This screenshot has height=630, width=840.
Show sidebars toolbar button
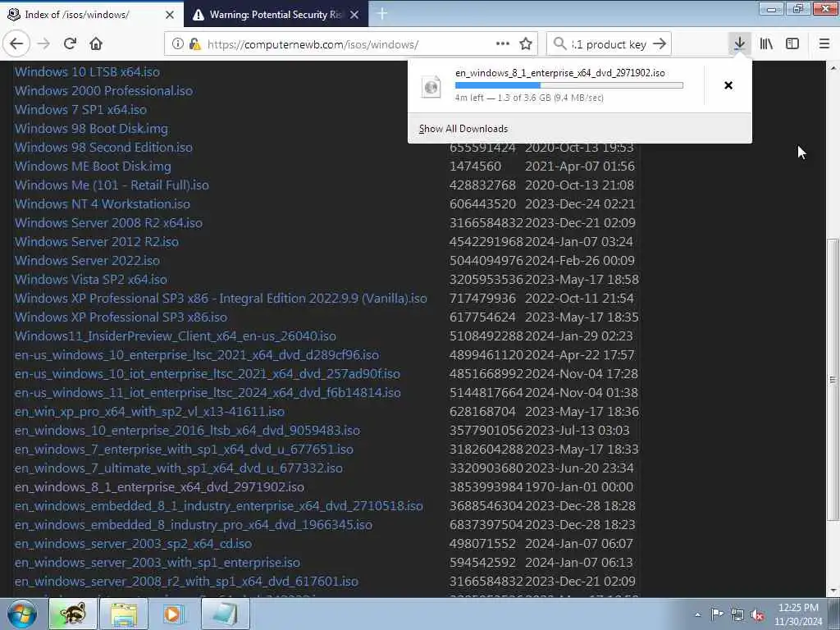pos(792,44)
